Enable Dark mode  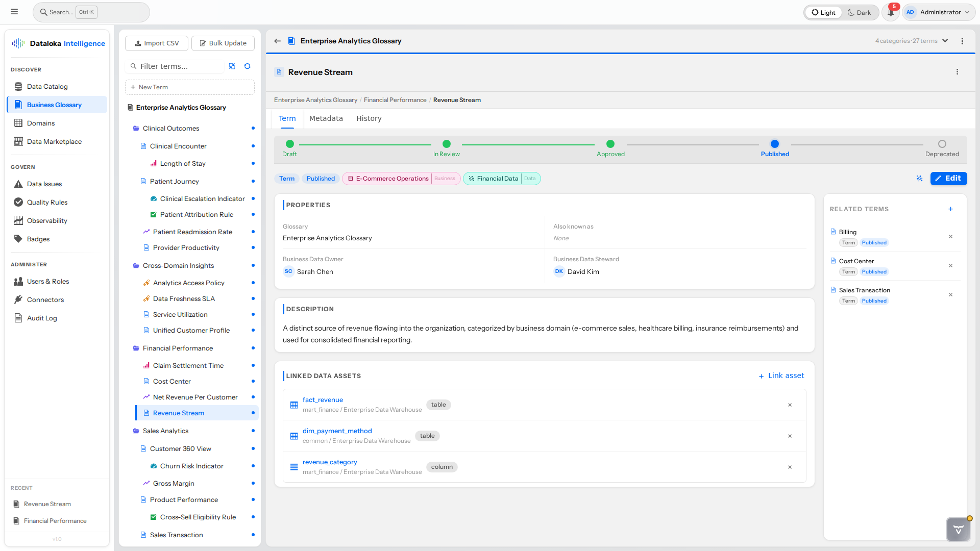(x=860, y=12)
